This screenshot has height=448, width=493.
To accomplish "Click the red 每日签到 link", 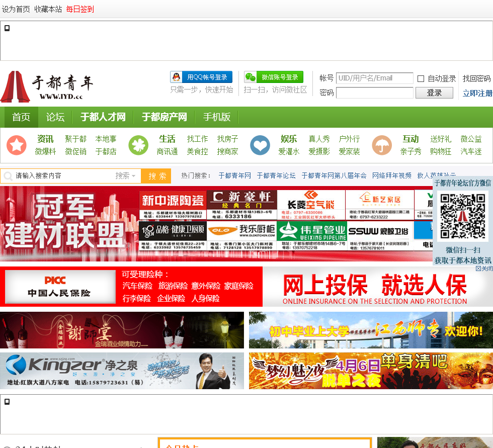I will click(80, 9).
